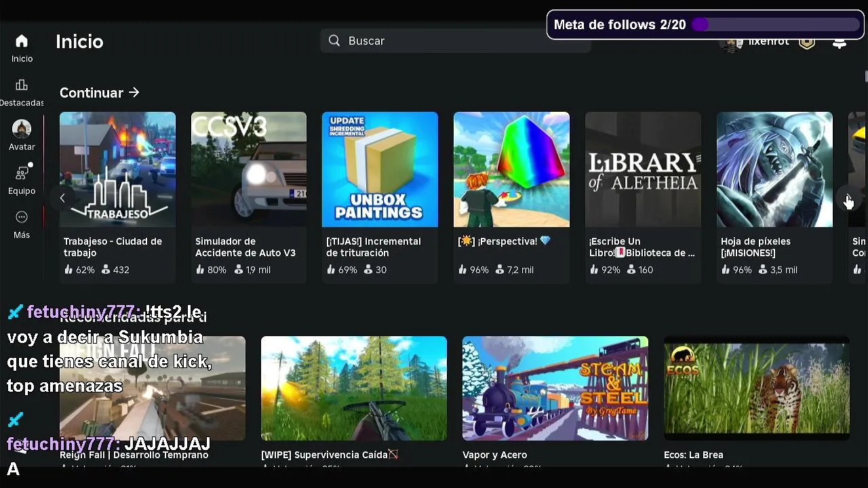Click player count 30 on Incremental card
The height and width of the screenshot is (488, 868).
coord(376,270)
